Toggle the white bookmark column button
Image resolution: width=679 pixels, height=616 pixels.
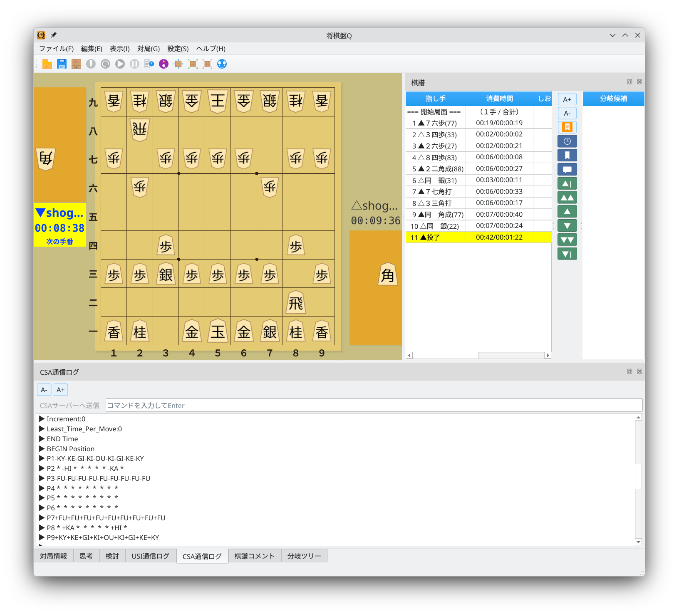coord(567,156)
